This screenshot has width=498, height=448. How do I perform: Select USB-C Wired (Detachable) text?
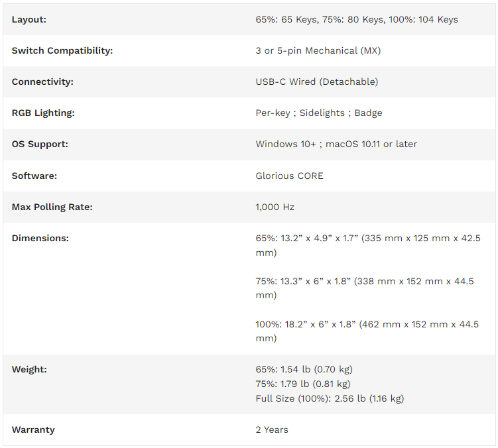[317, 82]
